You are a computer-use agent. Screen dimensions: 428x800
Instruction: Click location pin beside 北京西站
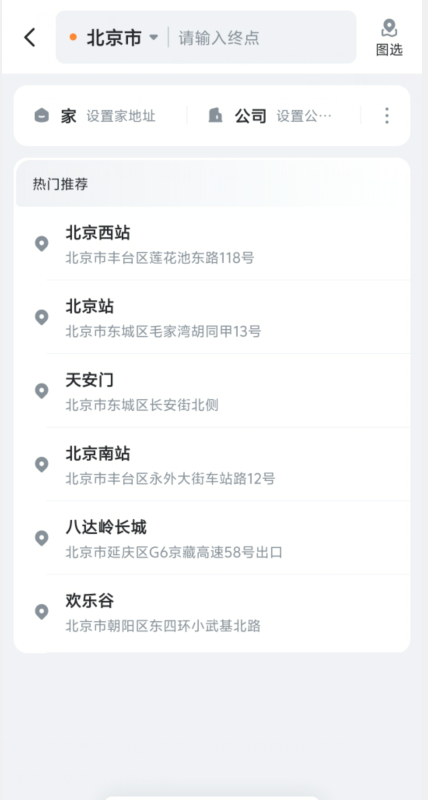click(x=41, y=244)
